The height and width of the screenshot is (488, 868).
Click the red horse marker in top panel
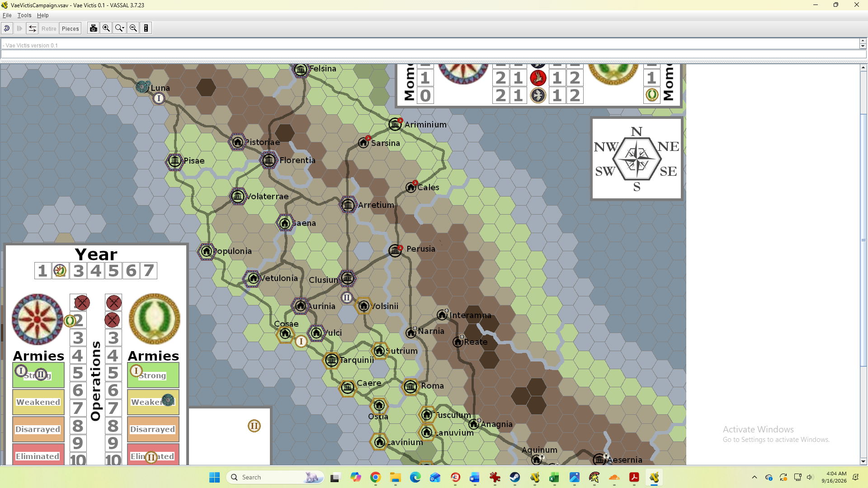tap(538, 78)
